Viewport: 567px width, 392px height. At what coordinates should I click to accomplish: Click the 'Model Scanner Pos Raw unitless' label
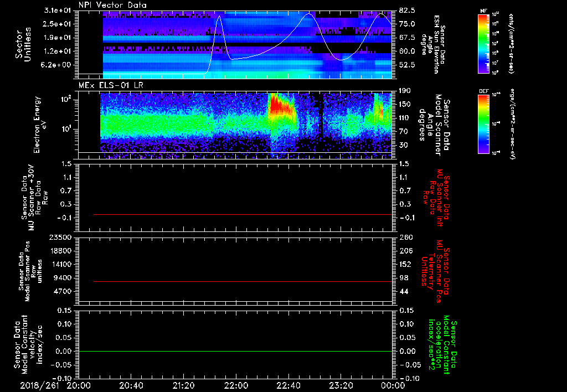pyautogui.click(x=30, y=271)
